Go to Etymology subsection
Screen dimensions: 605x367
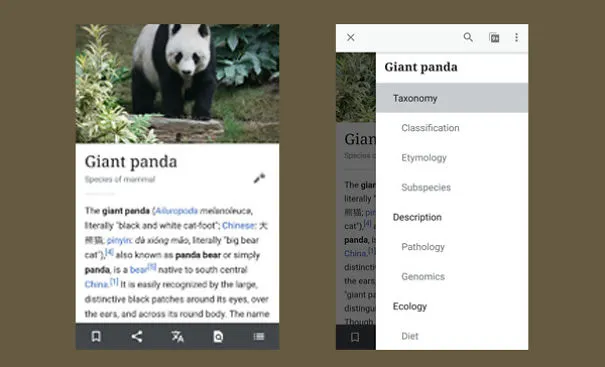(424, 158)
